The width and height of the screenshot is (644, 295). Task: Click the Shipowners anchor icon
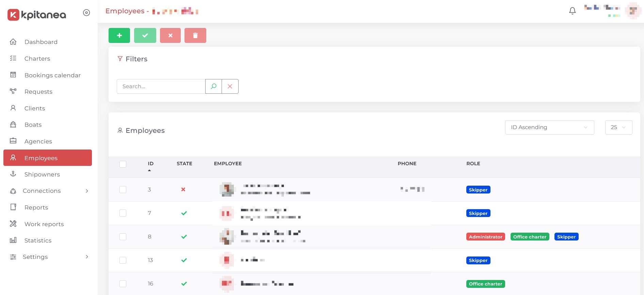pos(13,174)
